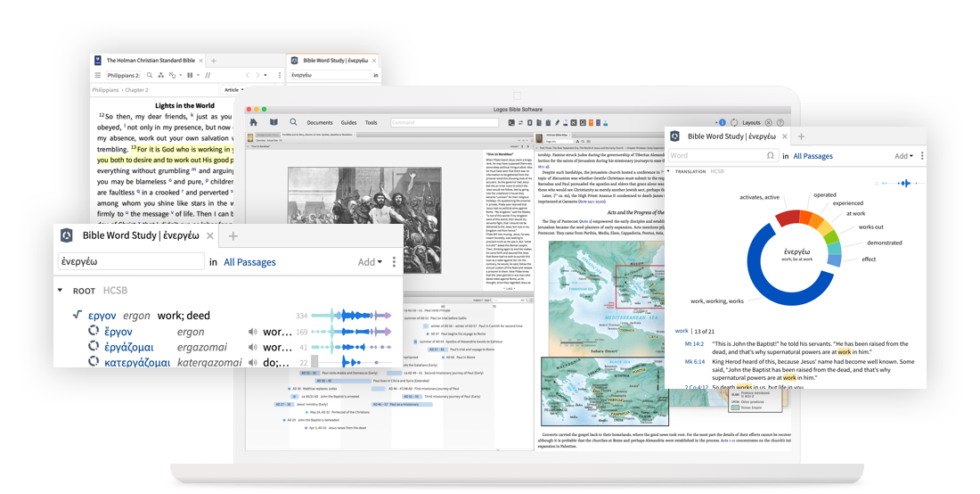This screenshot has height=494, width=980.
Task: Open the Add dropdown in right panel
Action: click(x=903, y=156)
